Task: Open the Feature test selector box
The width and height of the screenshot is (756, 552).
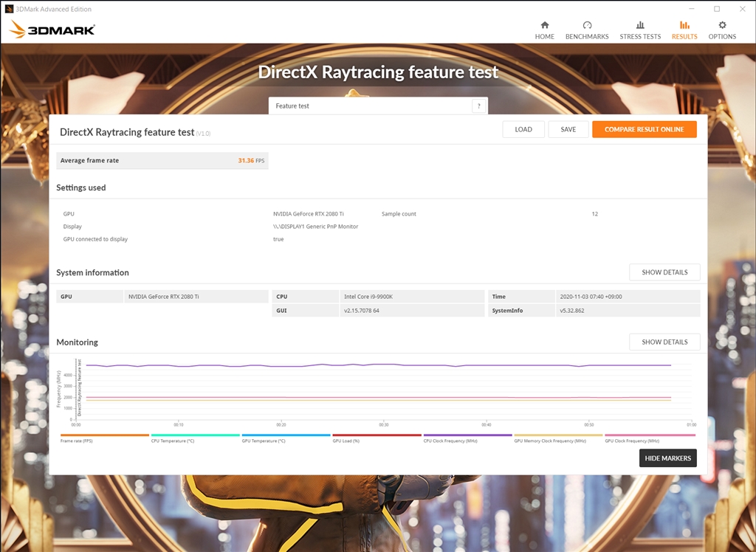Action: 369,106
